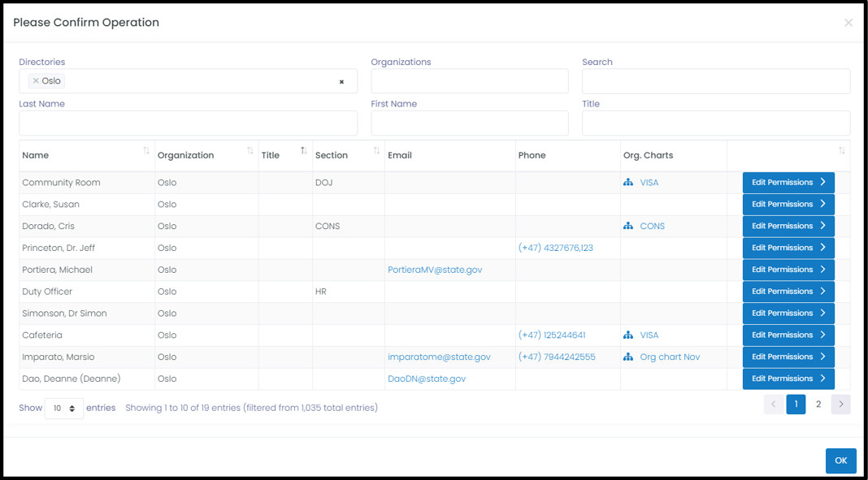The height and width of the screenshot is (480, 868).
Task: Edit Permissions for Community Room
Action: pos(788,183)
